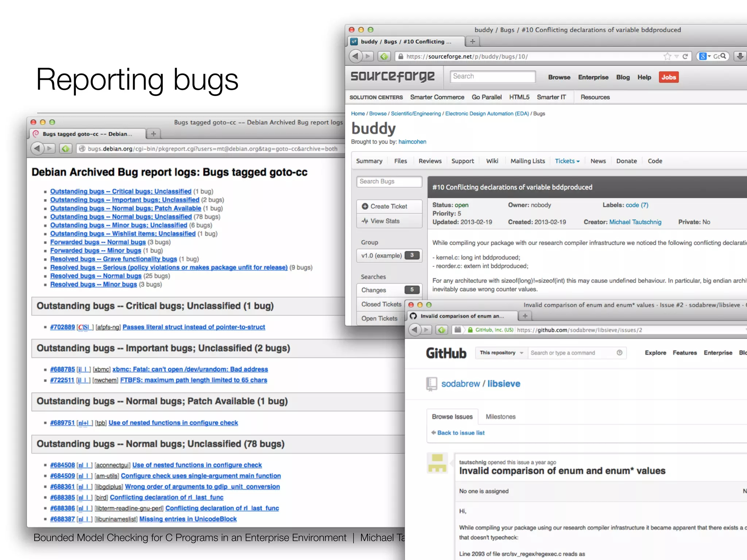Click forward arrow in Debian bugs browser window

(x=50, y=148)
